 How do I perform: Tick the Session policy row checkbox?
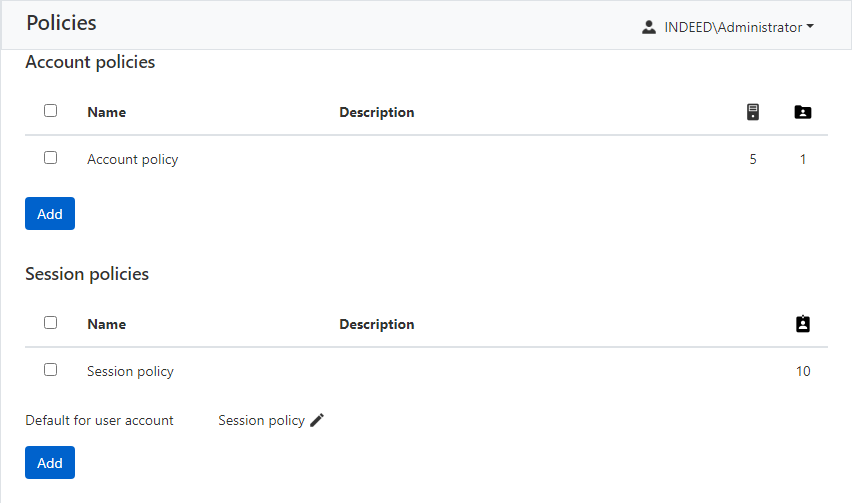pyautogui.click(x=51, y=370)
